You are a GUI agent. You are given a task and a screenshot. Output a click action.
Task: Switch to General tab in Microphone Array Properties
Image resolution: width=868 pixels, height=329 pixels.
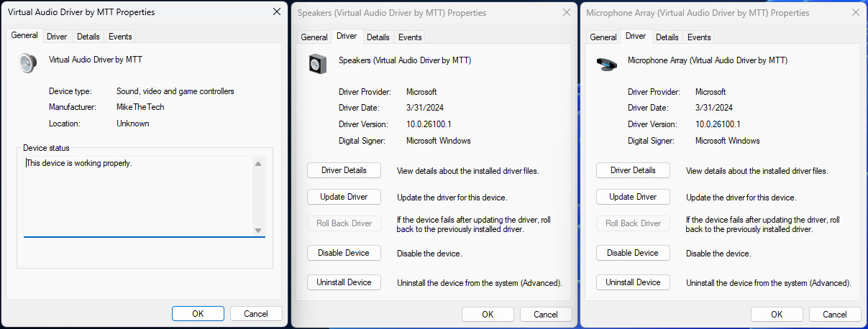(x=603, y=37)
